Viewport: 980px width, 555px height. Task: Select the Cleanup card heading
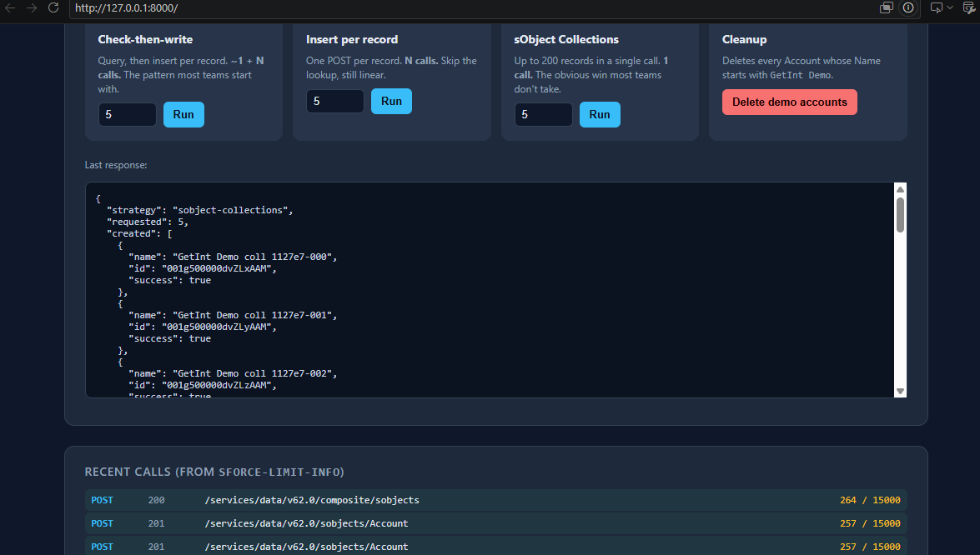click(x=744, y=39)
